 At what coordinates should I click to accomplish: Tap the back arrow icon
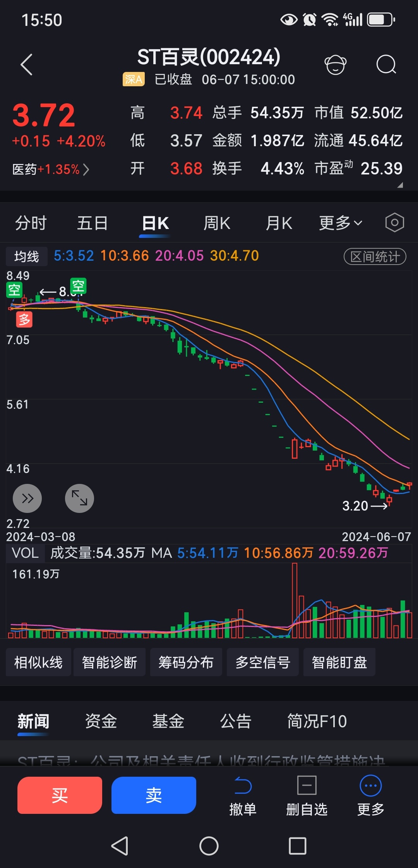click(x=26, y=65)
